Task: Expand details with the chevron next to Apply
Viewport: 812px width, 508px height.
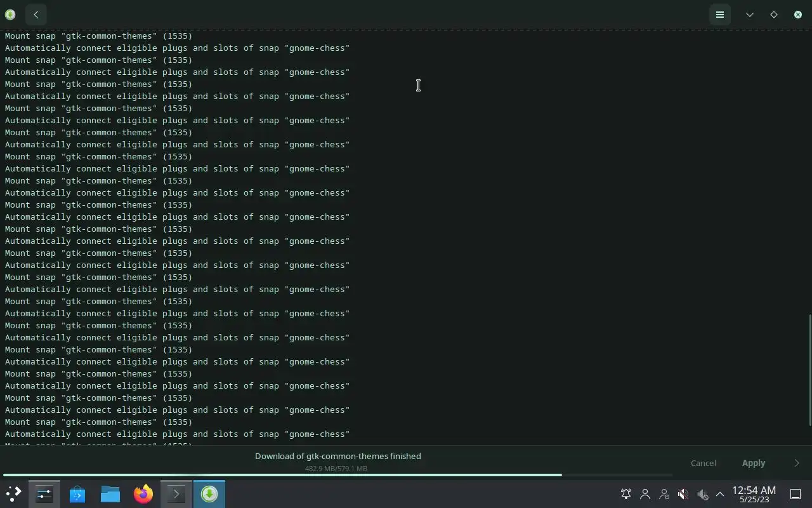Action: tap(797, 463)
